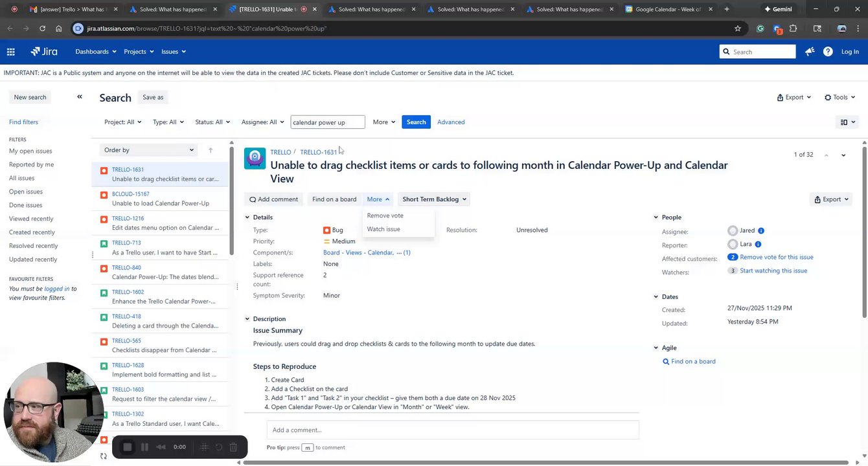Click the Advanced search link
868x466 pixels.
[x=451, y=122]
